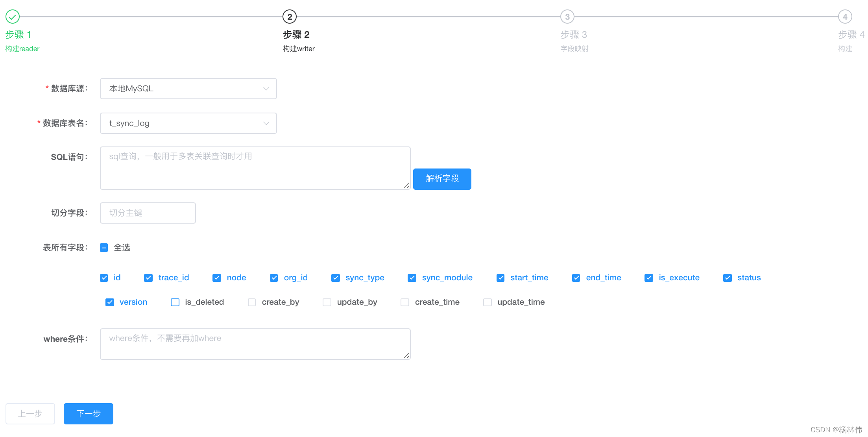
Task: Click the step 4 circle indicator
Action: pyautogui.click(x=846, y=17)
